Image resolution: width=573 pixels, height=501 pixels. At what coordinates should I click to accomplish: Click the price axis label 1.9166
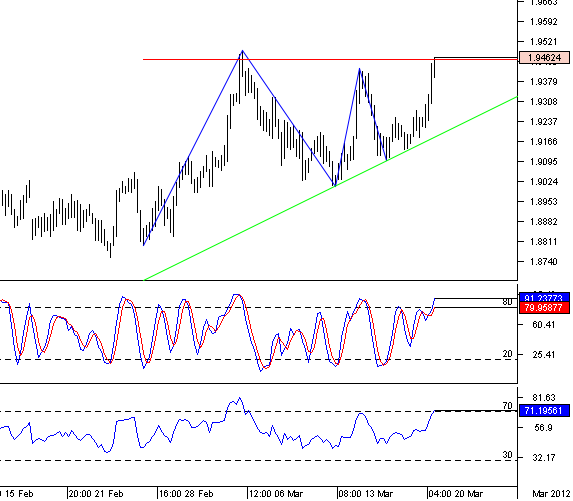coord(544,141)
